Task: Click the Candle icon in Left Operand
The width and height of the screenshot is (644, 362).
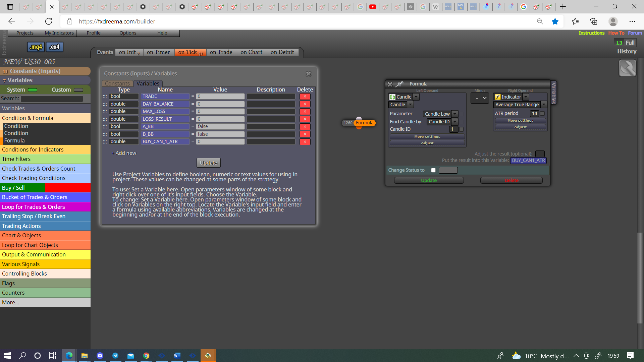Action: click(x=392, y=97)
